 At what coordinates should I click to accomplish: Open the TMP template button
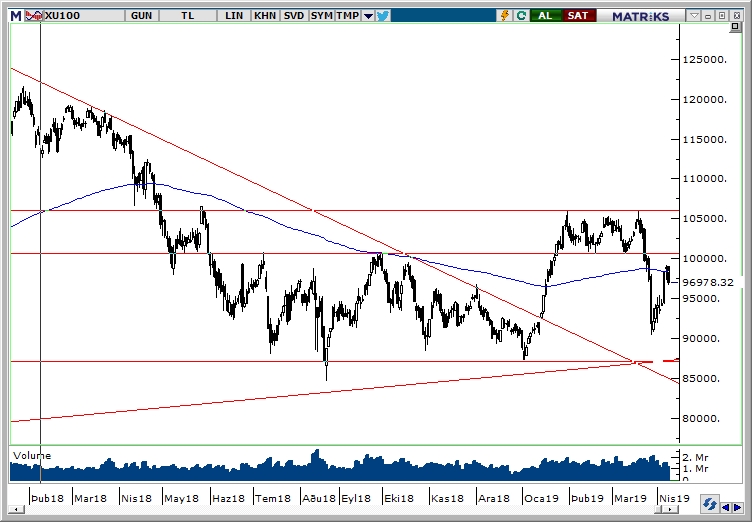pyautogui.click(x=347, y=15)
